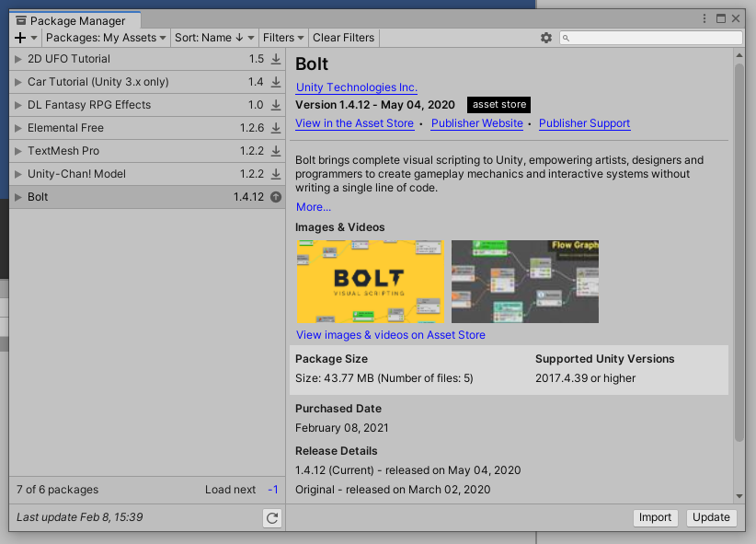The height and width of the screenshot is (544, 756).
Task: Download the 2D UFO Tutorial package
Action: coord(276,59)
